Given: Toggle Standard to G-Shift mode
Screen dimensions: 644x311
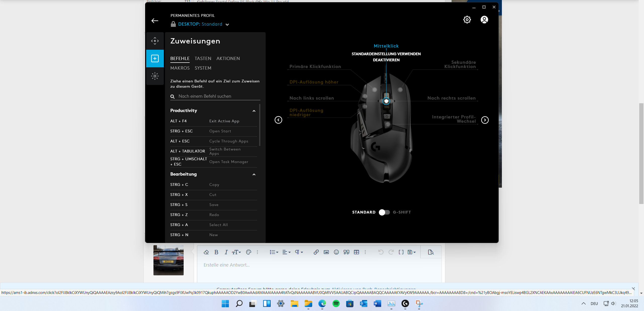Looking at the screenshot, I should pyautogui.click(x=384, y=212).
